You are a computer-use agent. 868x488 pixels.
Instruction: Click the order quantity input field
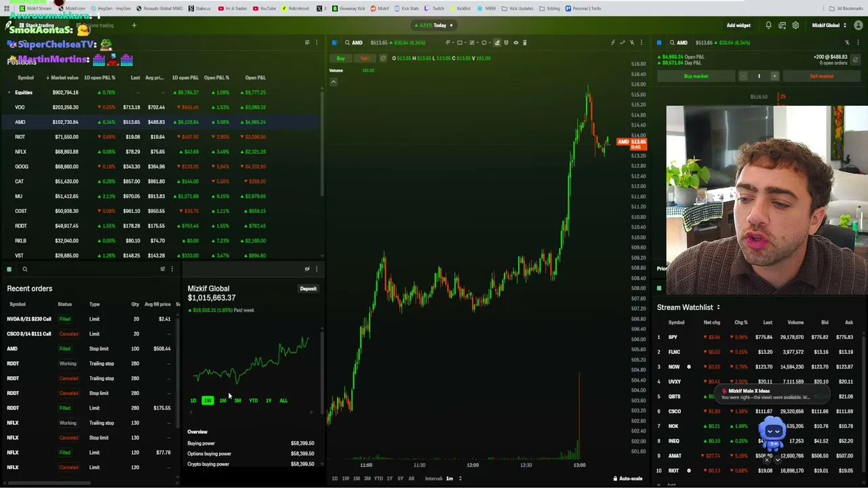(759, 76)
